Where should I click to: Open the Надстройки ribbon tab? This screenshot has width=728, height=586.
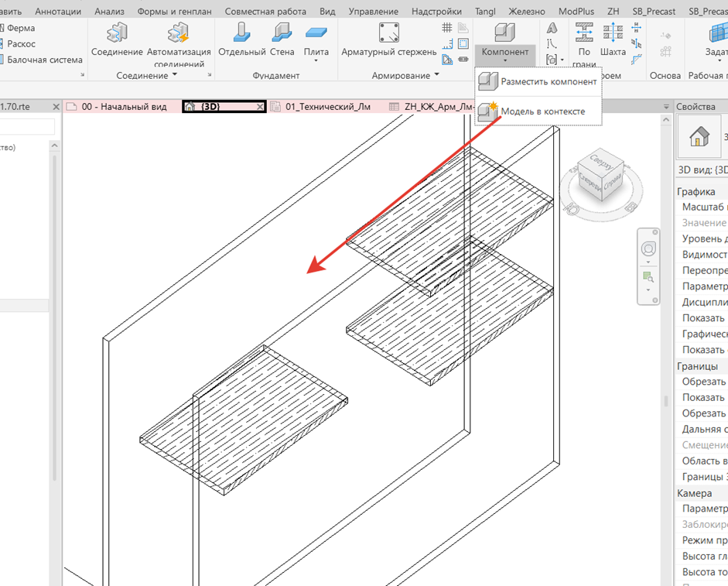[436, 11]
